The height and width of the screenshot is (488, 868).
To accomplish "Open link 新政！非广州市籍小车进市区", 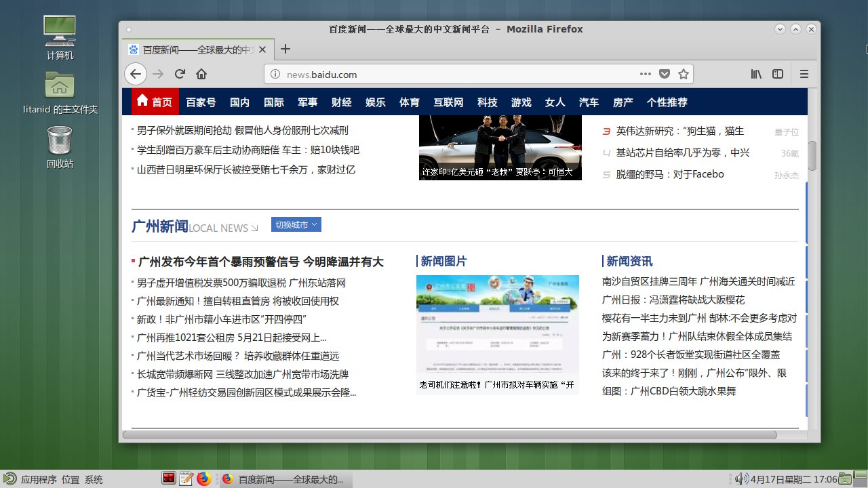I will [222, 319].
